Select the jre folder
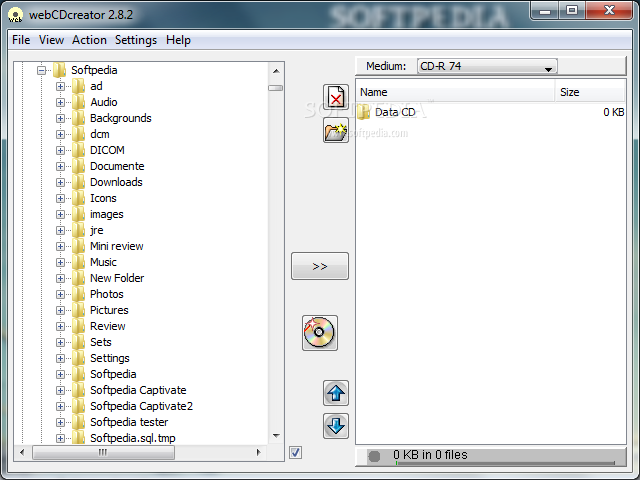Screen dimensions: 640x480 point(97,230)
